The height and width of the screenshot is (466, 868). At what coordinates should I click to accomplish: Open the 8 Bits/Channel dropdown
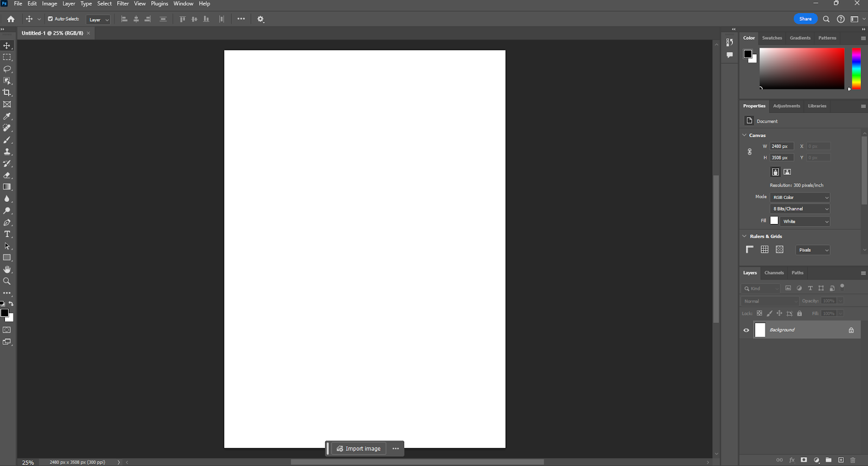tap(800, 209)
